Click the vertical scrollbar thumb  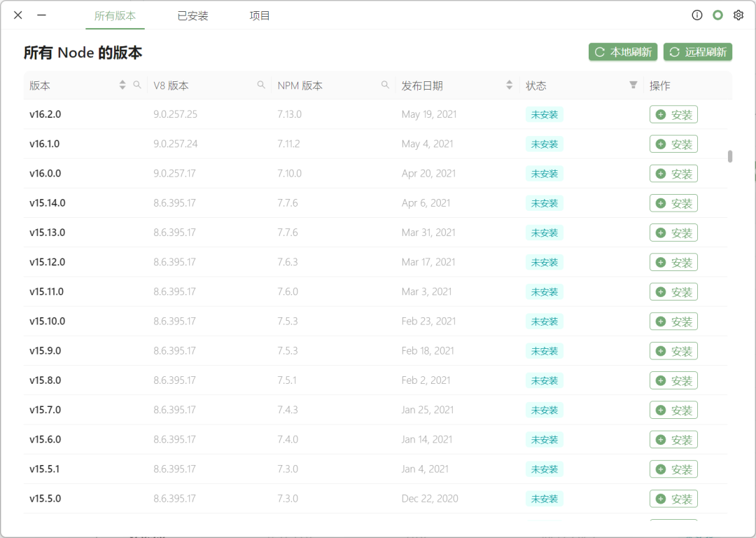pyautogui.click(x=730, y=156)
